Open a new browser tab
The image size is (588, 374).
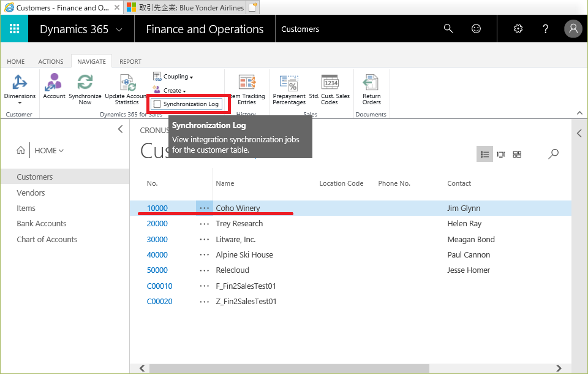coord(253,7)
